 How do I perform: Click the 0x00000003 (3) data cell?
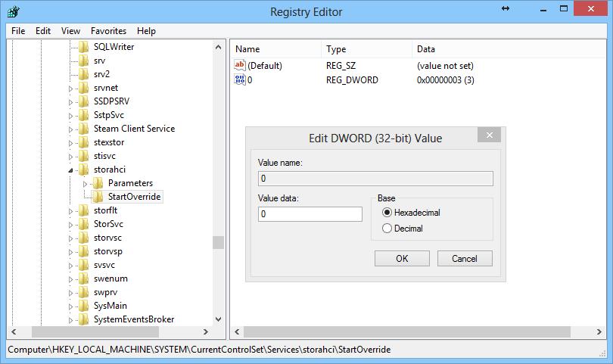click(x=445, y=80)
